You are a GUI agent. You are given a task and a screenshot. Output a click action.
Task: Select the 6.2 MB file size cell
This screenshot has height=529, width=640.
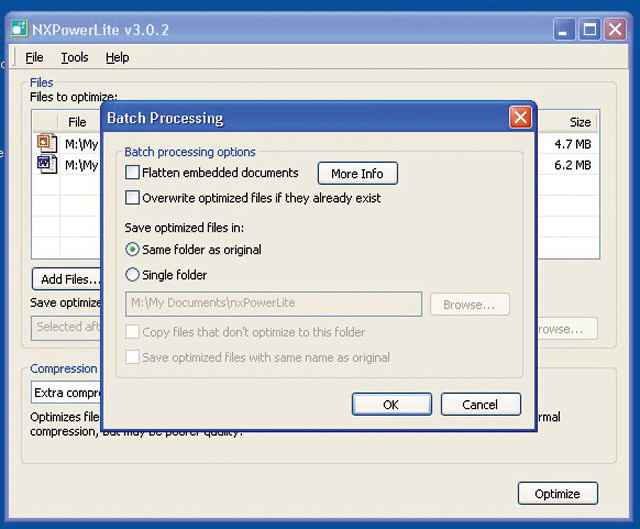point(572,165)
